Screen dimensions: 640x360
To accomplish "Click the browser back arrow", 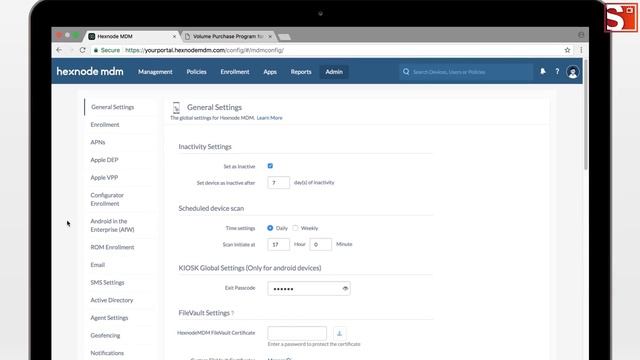I will pyautogui.click(x=59, y=50).
